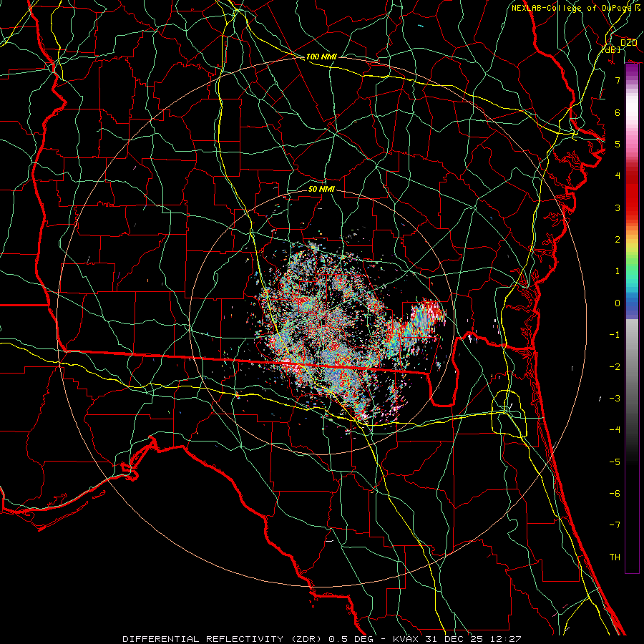Click the ZDR color scale bar
This screenshot has height=644, width=644.
[632, 318]
